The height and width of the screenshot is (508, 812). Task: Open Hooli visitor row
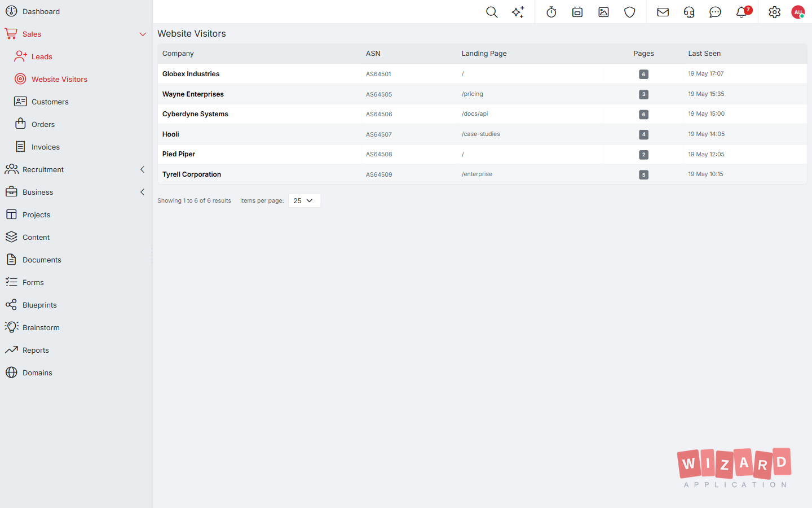click(482, 134)
